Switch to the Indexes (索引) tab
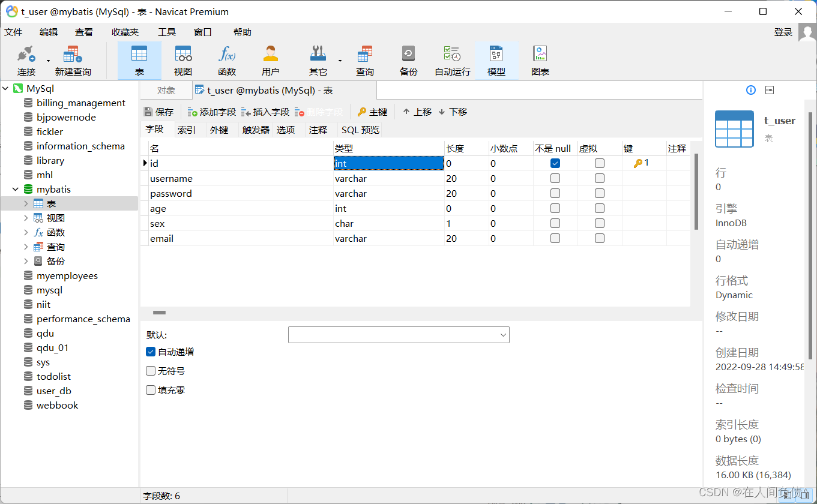The height and width of the screenshot is (504, 817). [187, 130]
